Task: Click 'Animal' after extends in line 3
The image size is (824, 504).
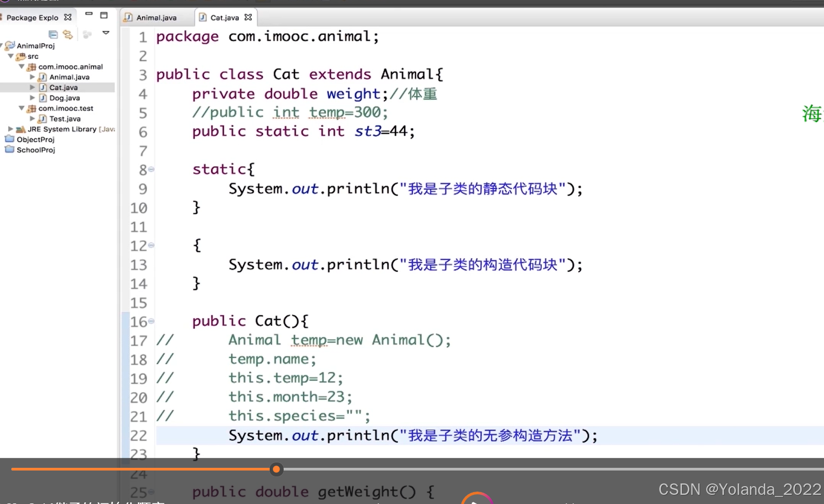Action: 407,74
